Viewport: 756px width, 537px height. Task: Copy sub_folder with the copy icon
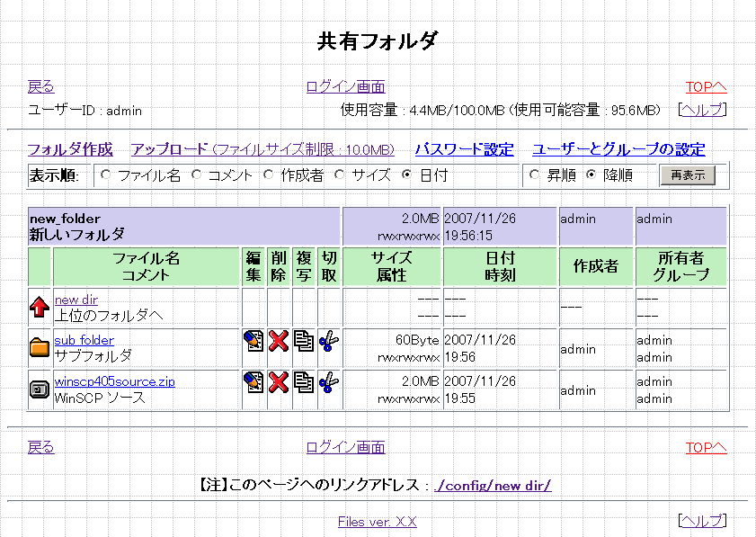[x=304, y=341]
